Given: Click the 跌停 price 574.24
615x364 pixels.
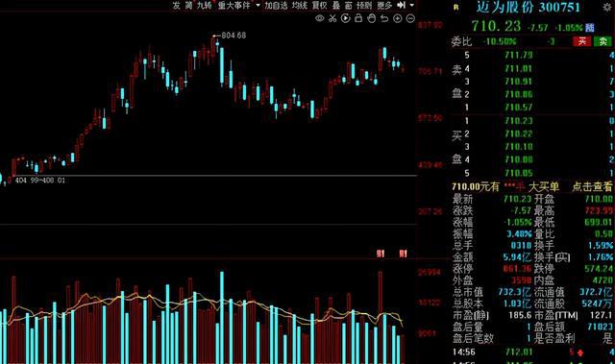Looking at the screenshot, I should pos(599,269).
